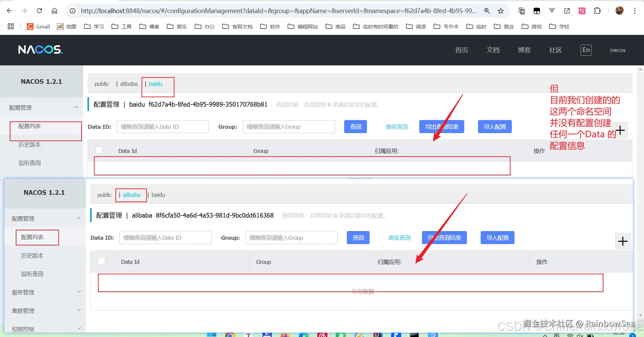
Task: Open 监听查询 in the alibaba view sidebar
Action: click(32, 274)
